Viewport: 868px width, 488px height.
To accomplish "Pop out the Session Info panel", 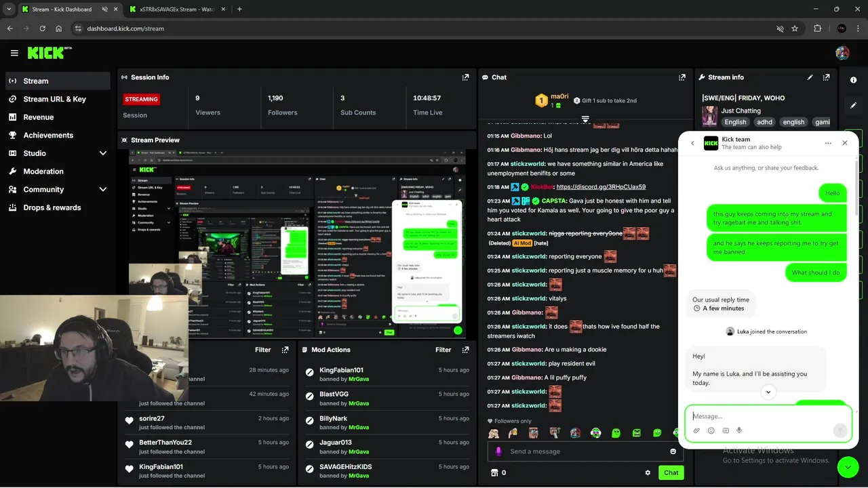I will [x=465, y=77].
